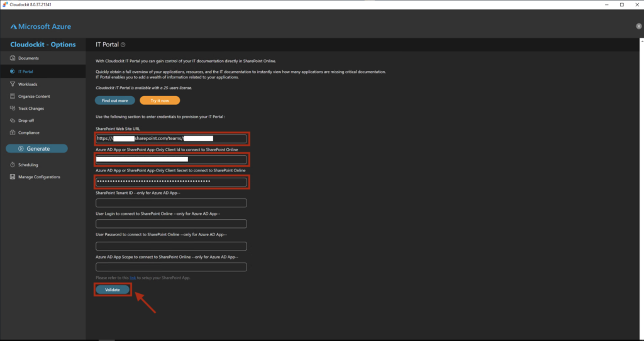The width and height of the screenshot is (644, 341).
Task: Maximize the Cloudockit window
Action: [x=622, y=4]
